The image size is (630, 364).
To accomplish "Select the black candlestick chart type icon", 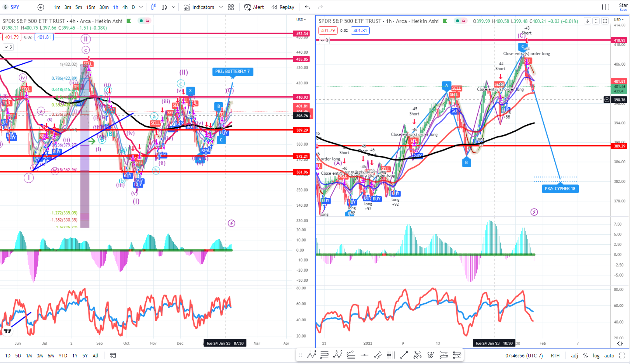I will pos(164,7).
